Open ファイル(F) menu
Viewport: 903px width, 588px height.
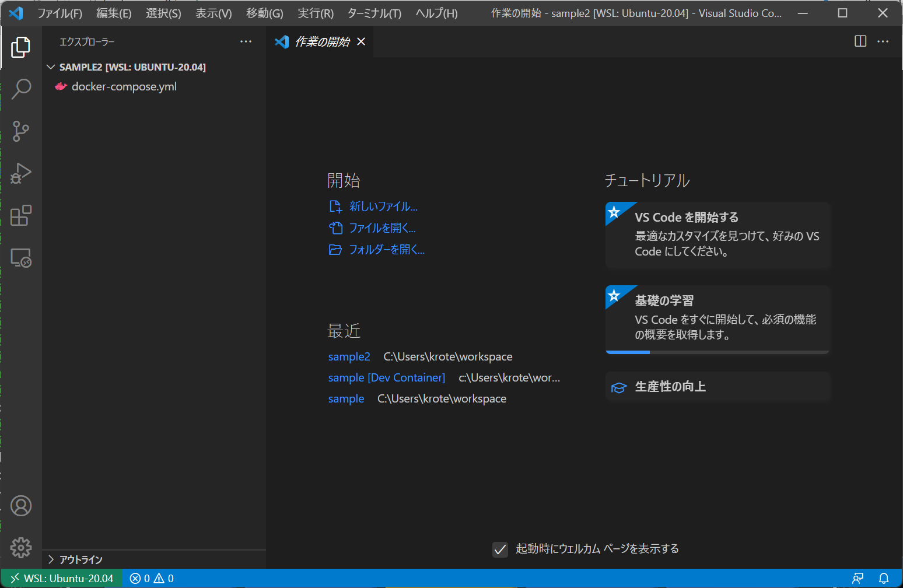pyautogui.click(x=60, y=13)
